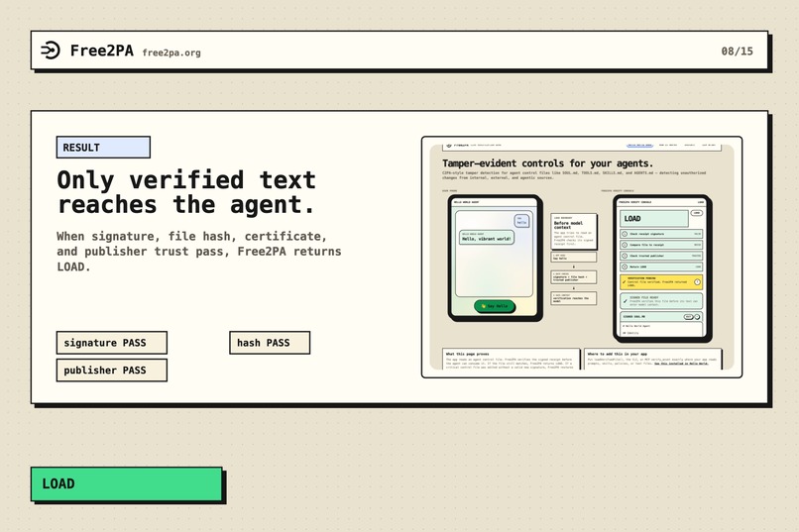799x532 pixels.
Task: Click the big LOAD box in the verify console
Action: click(654, 218)
